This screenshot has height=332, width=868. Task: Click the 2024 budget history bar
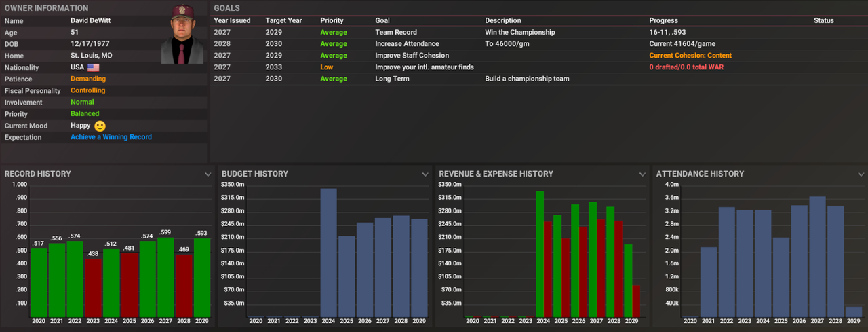[x=328, y=253]
